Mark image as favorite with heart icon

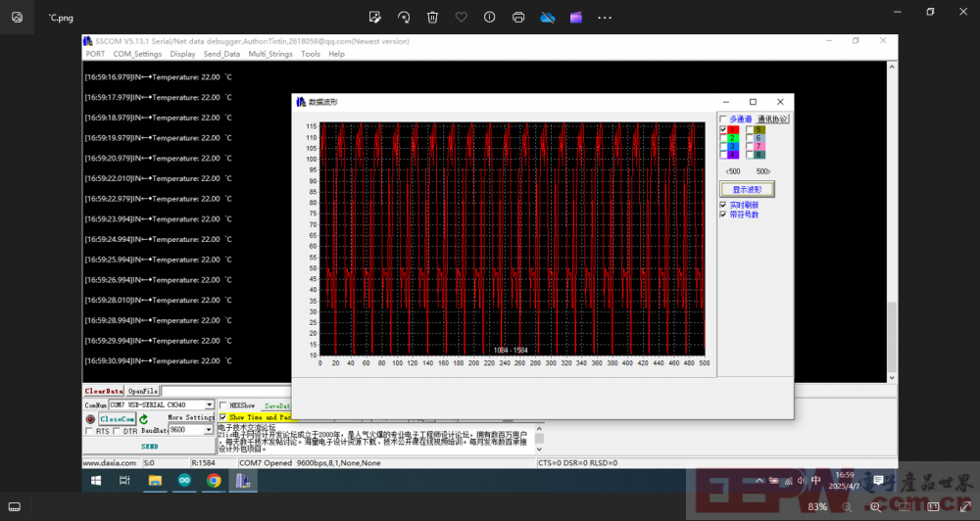click(x=462, y=18)
